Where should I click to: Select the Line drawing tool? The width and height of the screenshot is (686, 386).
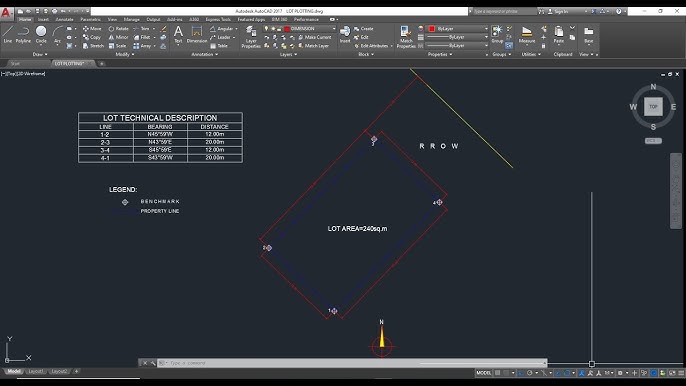[x=7, y=34]
